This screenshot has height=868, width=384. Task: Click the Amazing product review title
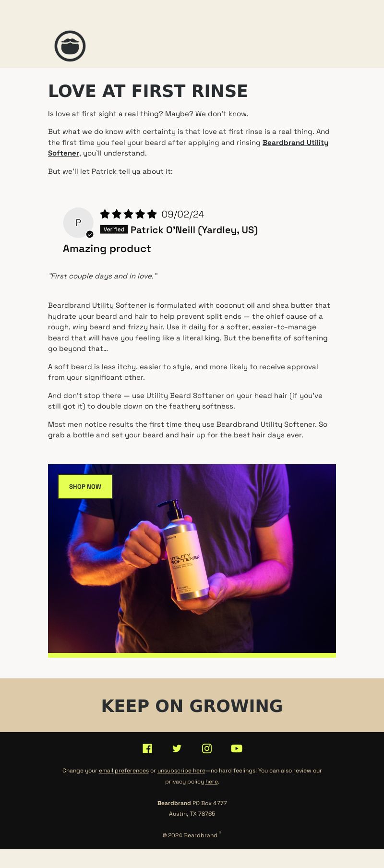(107, 249)
